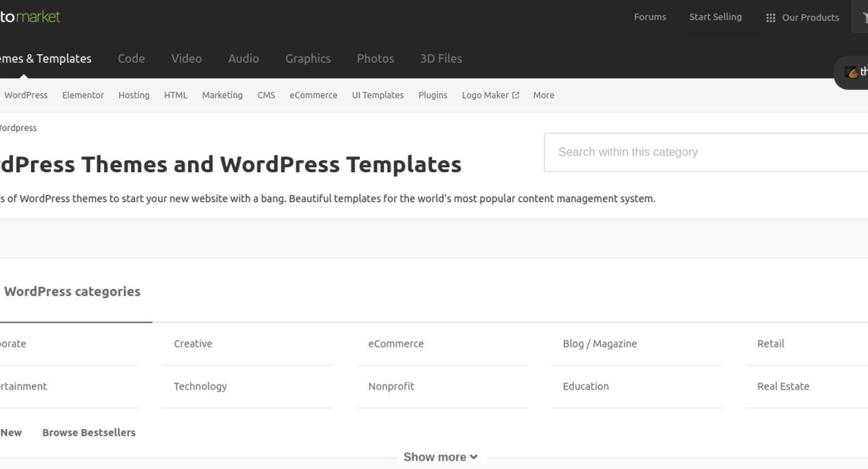Click the market logo at the top left
Screen dimensions: 868x469
pyautogui.click(x=30, y=17)
